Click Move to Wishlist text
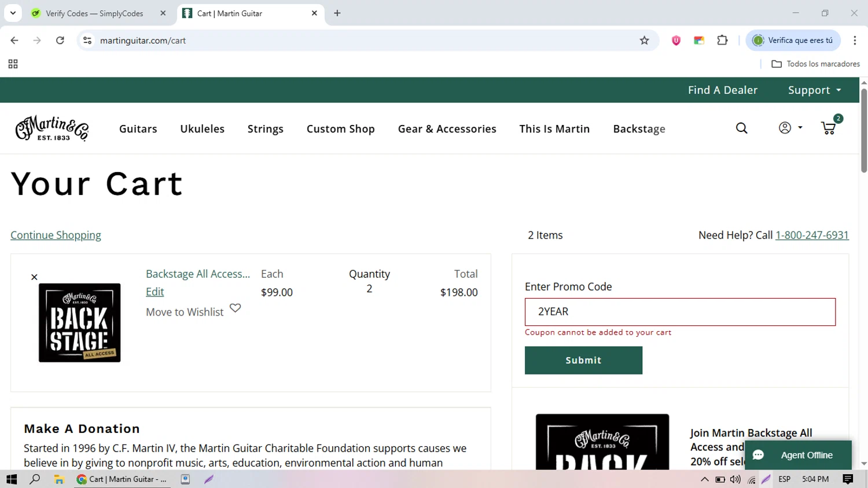Screen dimensions: 868x488 click(x=185, y=312)
